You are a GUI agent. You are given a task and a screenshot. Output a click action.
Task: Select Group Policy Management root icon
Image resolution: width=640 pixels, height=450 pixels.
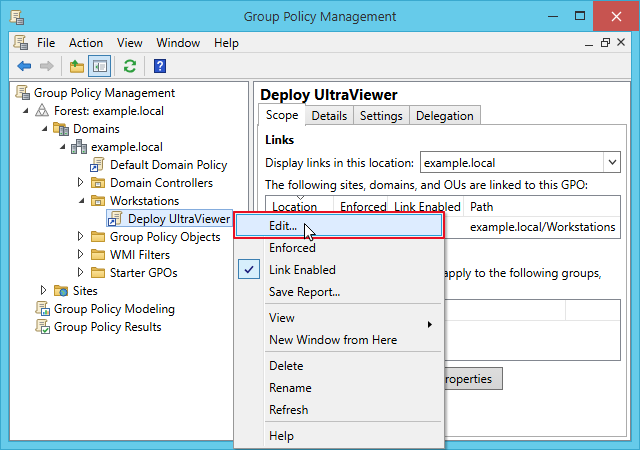point(22,93)
